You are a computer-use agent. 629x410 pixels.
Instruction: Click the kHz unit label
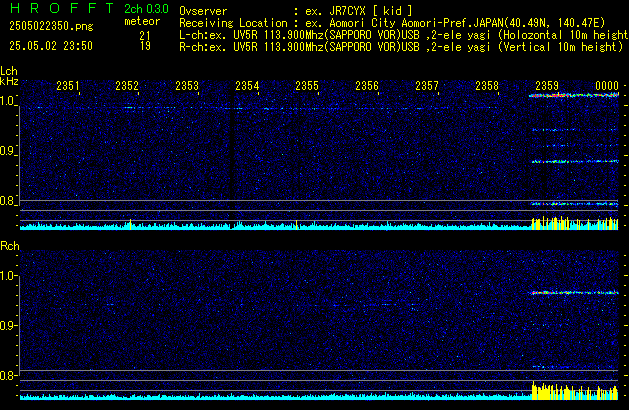click(x=9, y=81)
